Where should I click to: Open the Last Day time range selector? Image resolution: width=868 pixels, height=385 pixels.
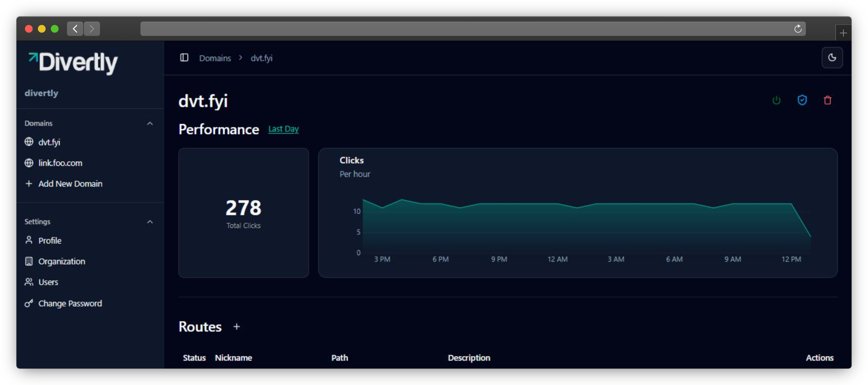coord(284,129)
